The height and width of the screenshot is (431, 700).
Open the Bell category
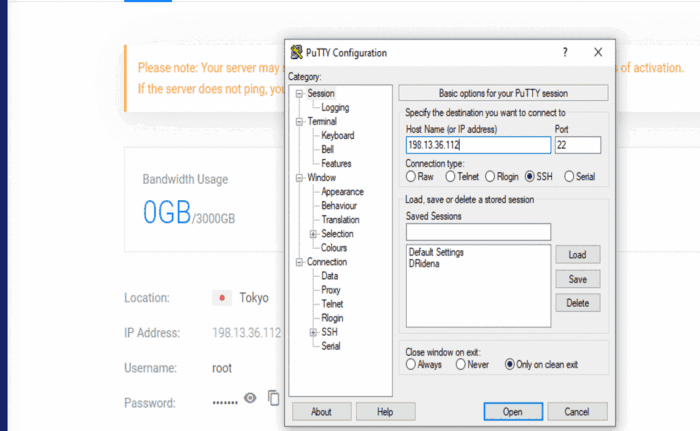[327, 150]
